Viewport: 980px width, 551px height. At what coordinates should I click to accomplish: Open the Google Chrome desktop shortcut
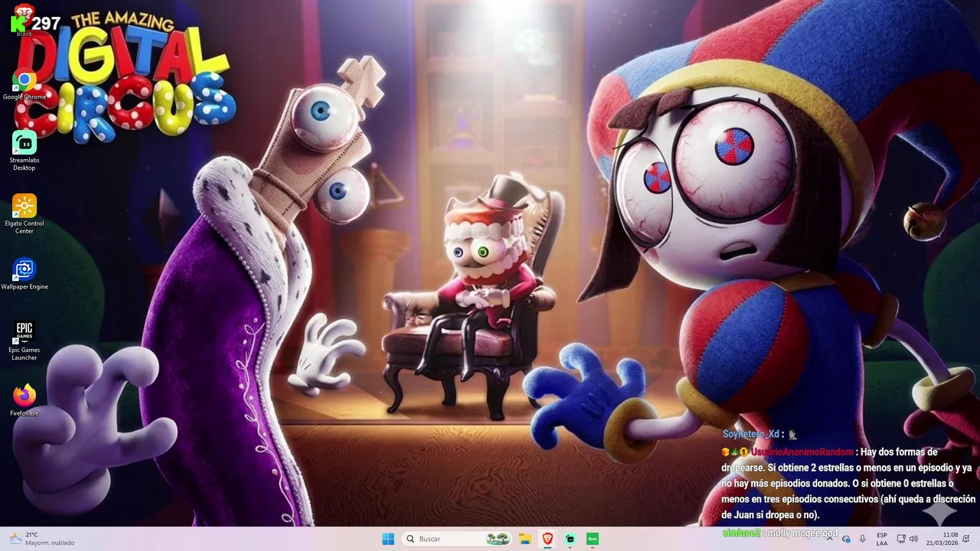pyautogui.click(x=24, y=85)
